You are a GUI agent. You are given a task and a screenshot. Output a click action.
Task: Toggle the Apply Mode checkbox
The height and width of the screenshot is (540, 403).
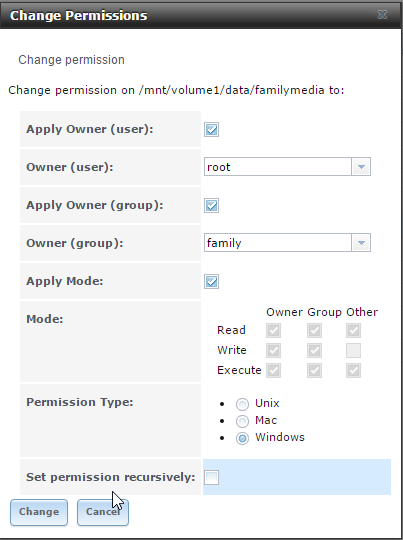pyautogui.click(x=211, y=281)
